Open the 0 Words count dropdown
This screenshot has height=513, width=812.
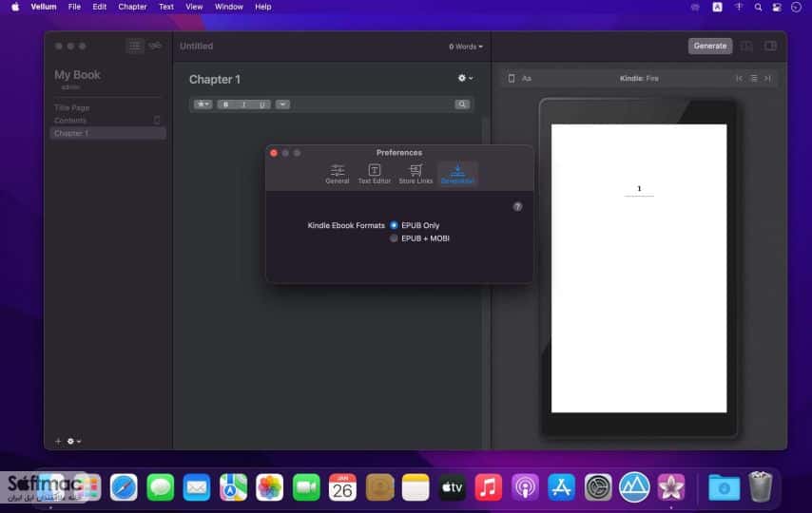coord(466,47)
